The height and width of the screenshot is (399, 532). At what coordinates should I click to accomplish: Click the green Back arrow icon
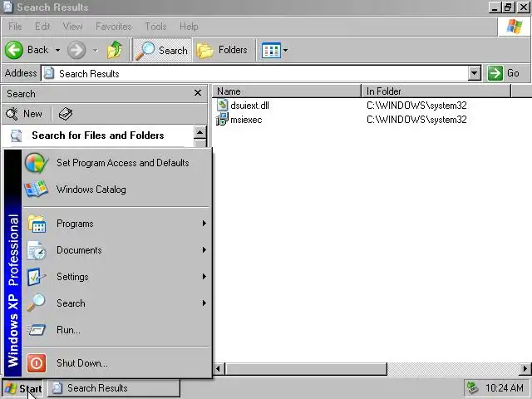14,50
